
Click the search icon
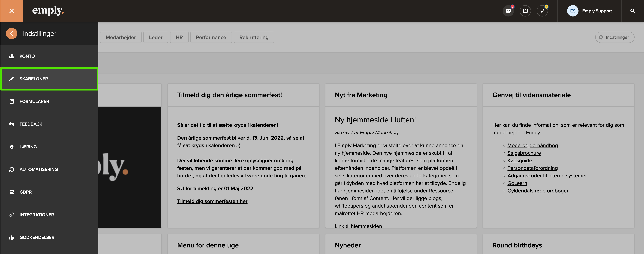pyautogui.click(x=633, y=11)
